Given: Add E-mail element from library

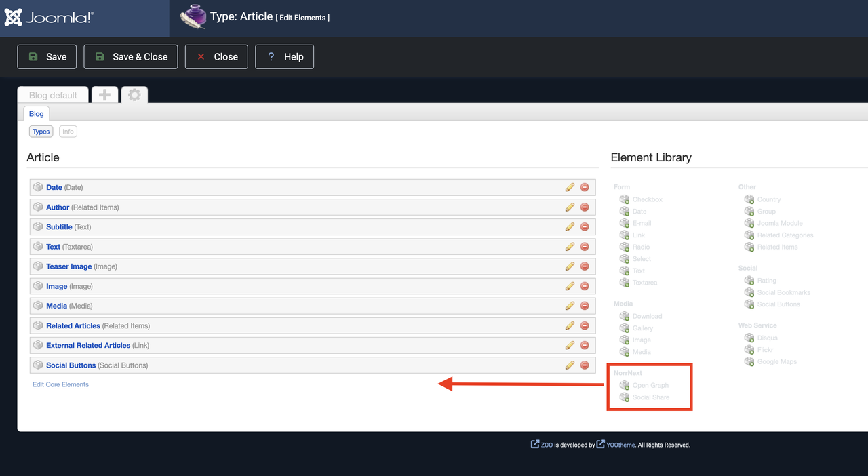Looking at the screenshot, I should [635, 223].
